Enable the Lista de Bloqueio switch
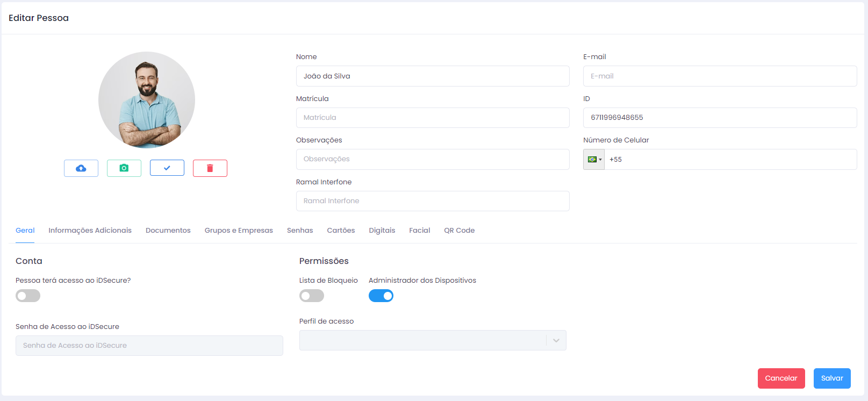 pyautogui.click(x=312, y=296)
